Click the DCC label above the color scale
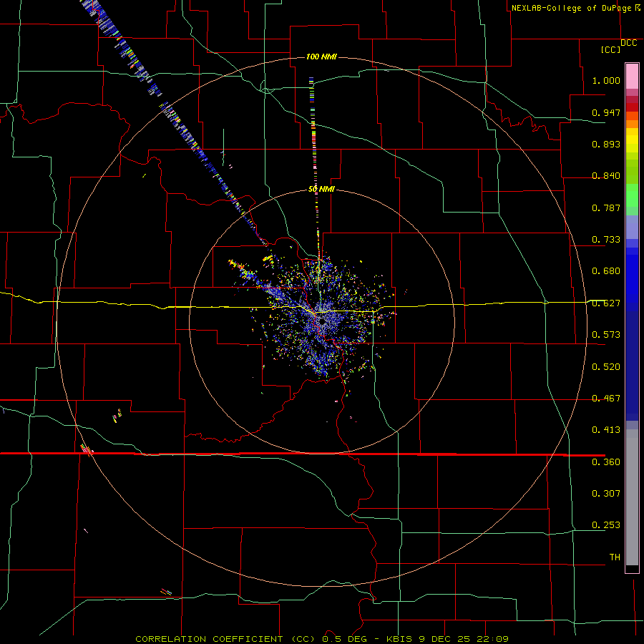This screenshot has height=644, width=644. tap(628, 43)
